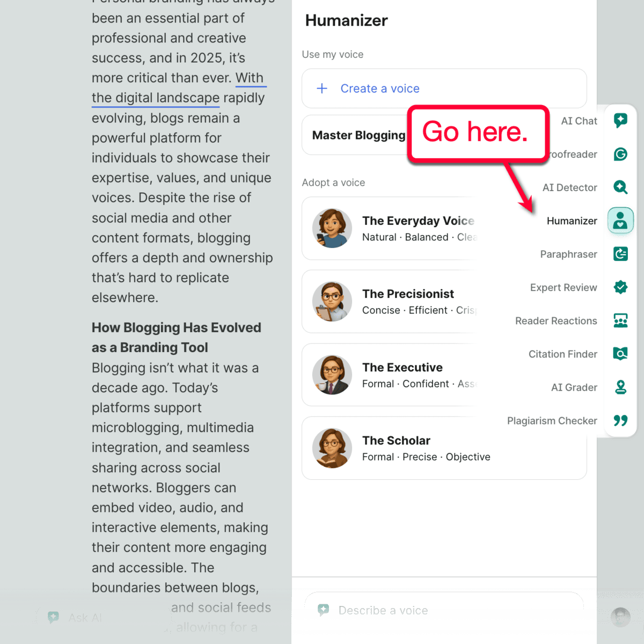Open the profile avatar in the corner
The height and width of the screenshot is (644, 644).
click(620, 617)
